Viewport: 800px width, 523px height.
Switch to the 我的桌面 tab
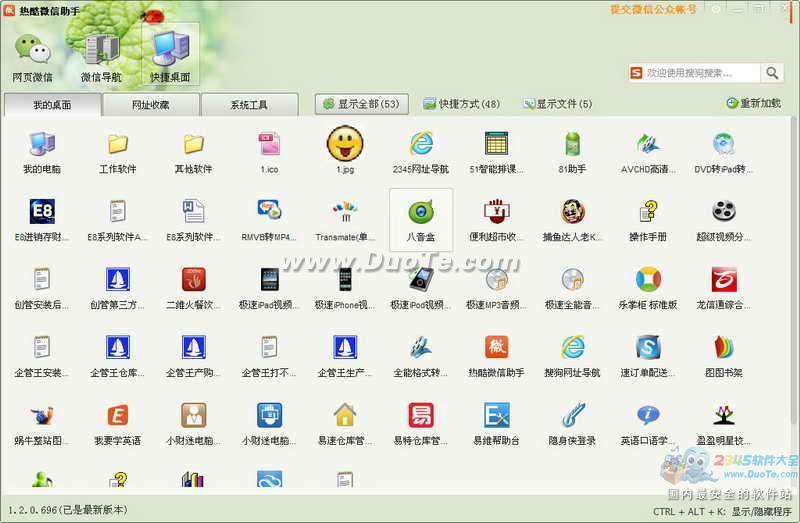pos(52,105)
